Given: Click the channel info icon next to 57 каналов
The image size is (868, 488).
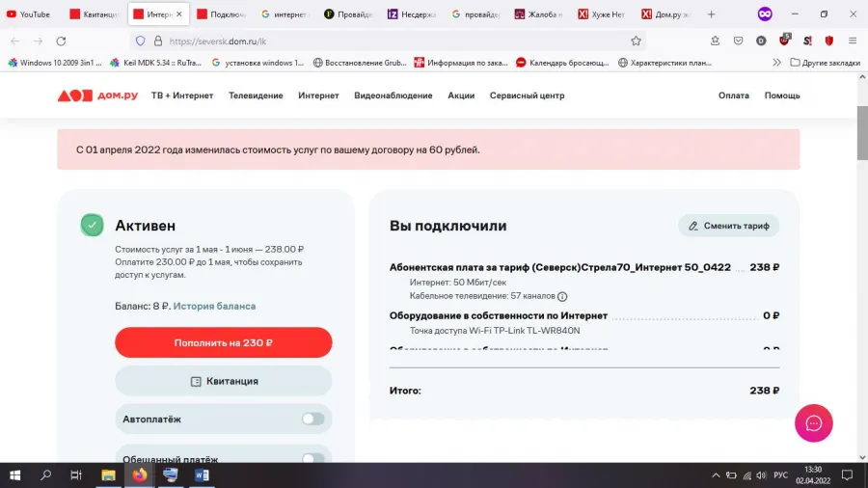Looking at the screenshot, I should (562, 297).
